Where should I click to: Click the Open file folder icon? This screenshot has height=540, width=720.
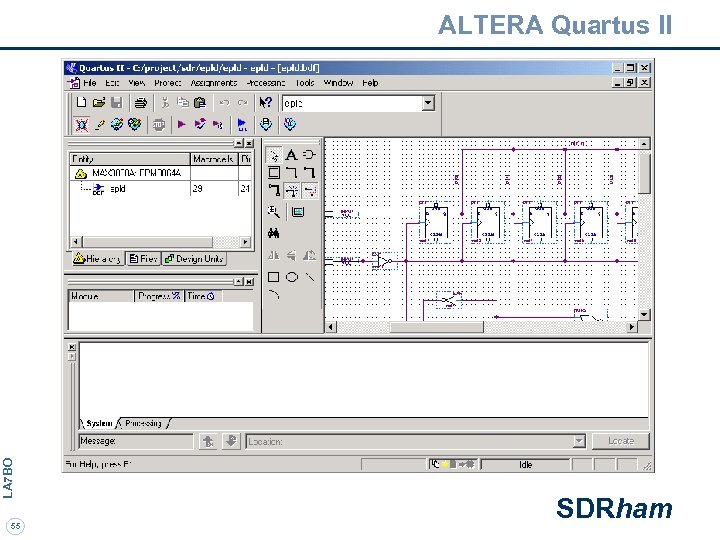coord(99,102)
